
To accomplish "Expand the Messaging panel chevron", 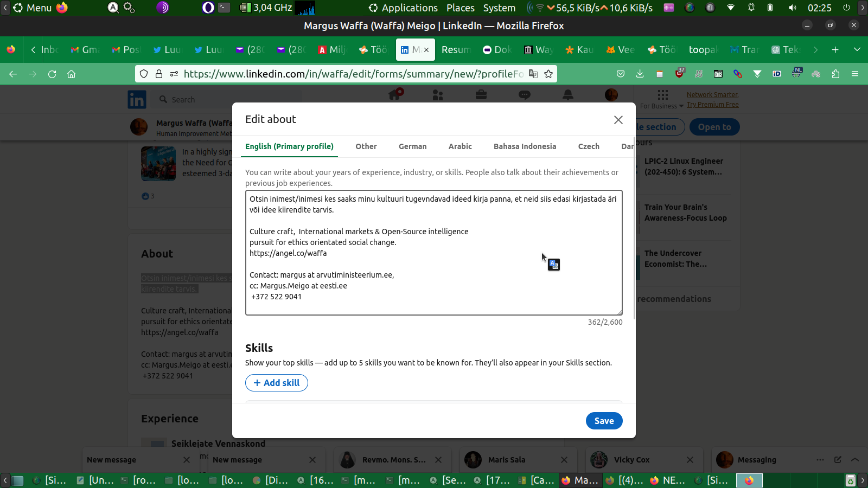I will click(x=855, y=460).
